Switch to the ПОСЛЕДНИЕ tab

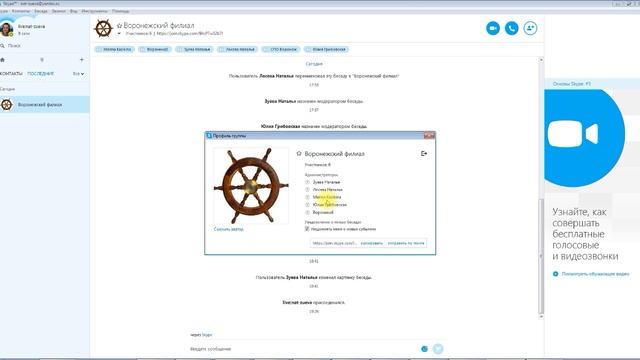40,74
